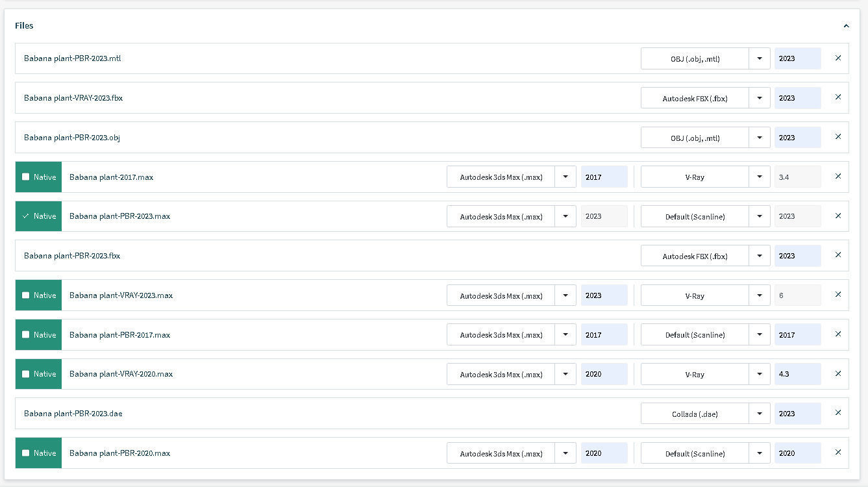Image resolution: width=868 pixels, height=487 pixels.
Task: Expand Collada (.dae) format dropdown
Action: pyautogui.click(x=759, y=414)
